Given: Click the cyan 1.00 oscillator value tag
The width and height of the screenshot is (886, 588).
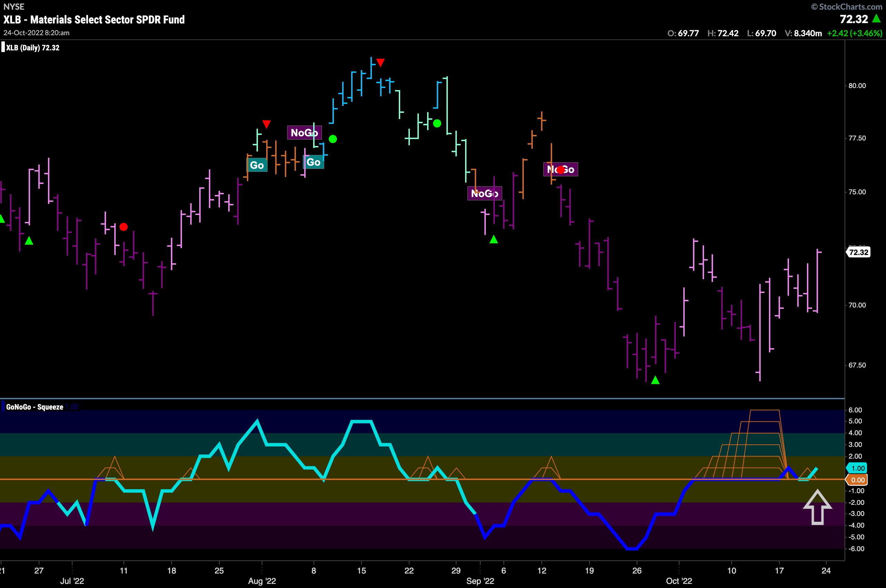Looking at the screenshot, I should click(x=857, y=468).
